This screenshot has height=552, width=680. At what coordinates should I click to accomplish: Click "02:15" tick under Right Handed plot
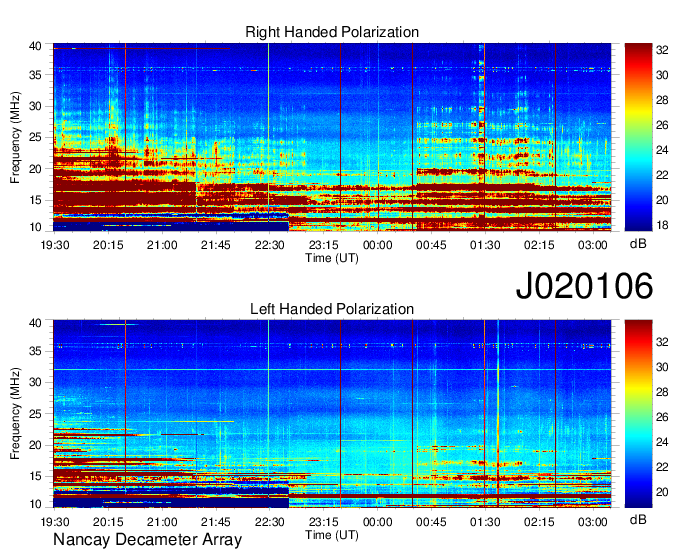(x=539, y=245)
